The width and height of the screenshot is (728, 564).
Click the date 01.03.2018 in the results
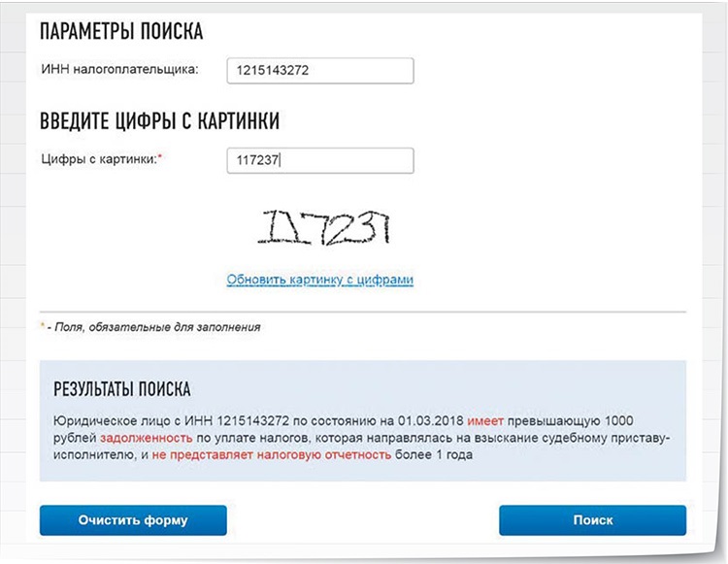[430, 421]
